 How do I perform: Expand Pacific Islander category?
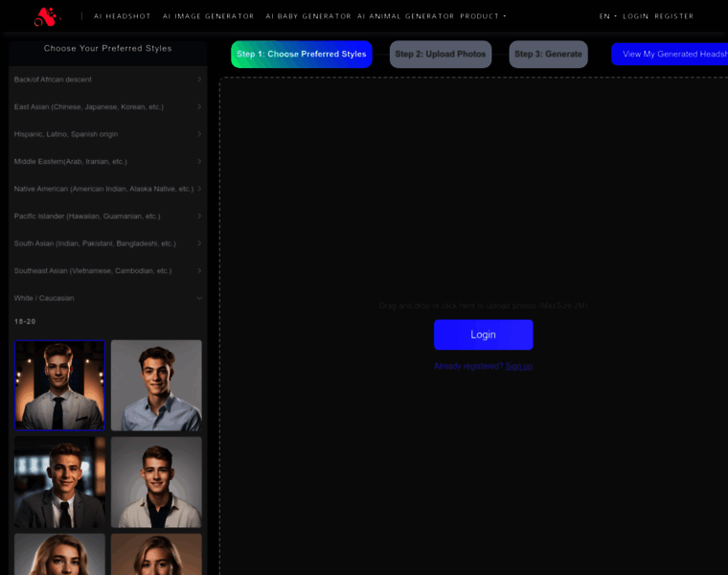[x=107, y=217]
